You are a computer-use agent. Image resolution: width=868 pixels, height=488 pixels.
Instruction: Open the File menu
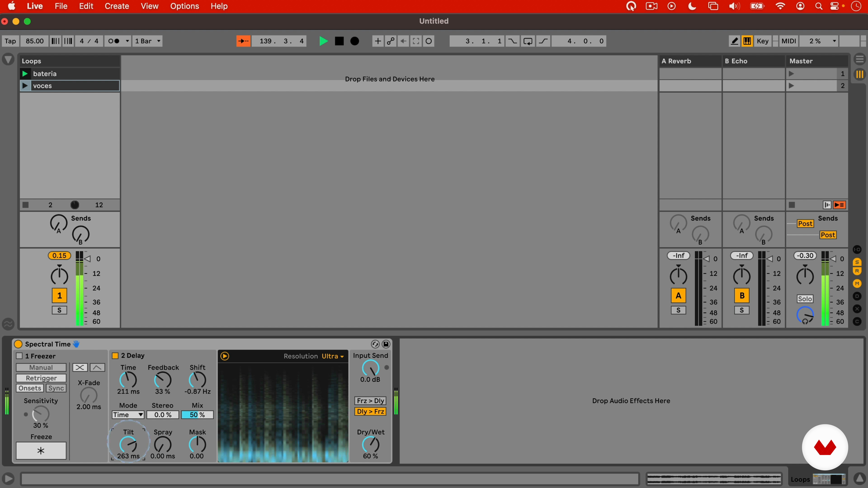tap(61, 6)
